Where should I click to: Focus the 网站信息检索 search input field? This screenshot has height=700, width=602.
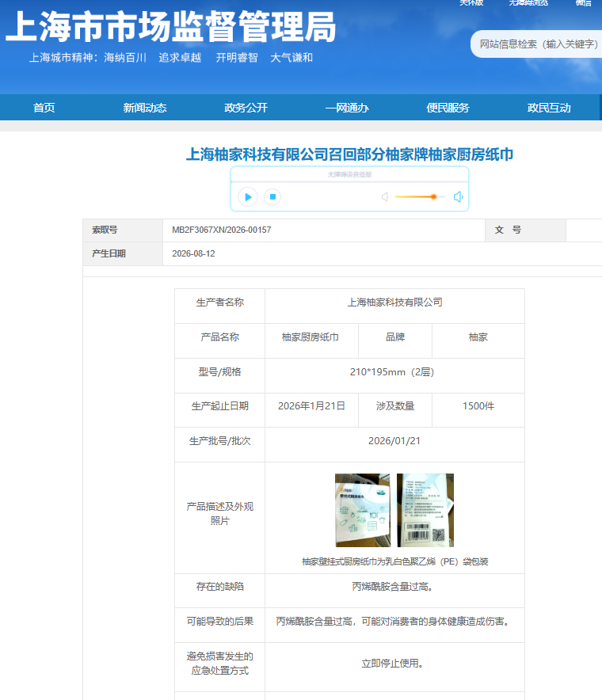(536, 44)
